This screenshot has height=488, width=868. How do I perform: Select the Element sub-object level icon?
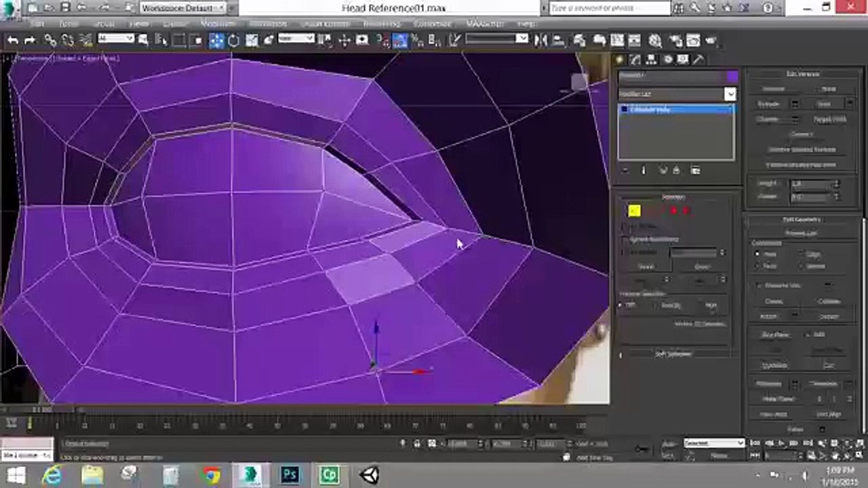686,211
